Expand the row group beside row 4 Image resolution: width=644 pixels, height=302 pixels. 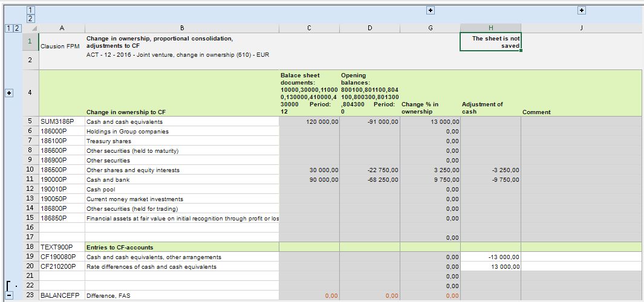(10, 93)
